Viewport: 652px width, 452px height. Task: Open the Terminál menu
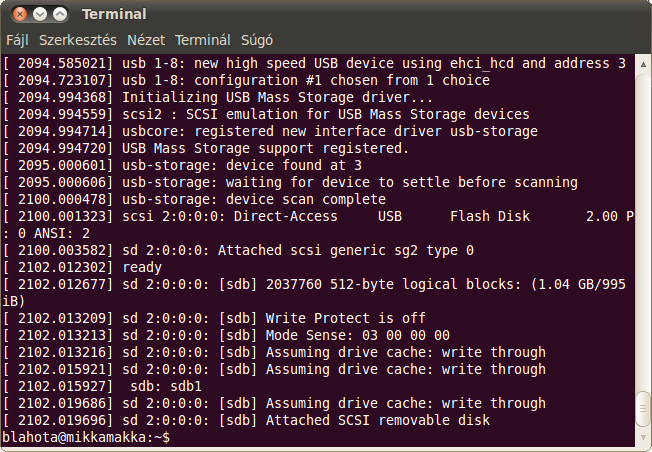[x=203, y=40]
